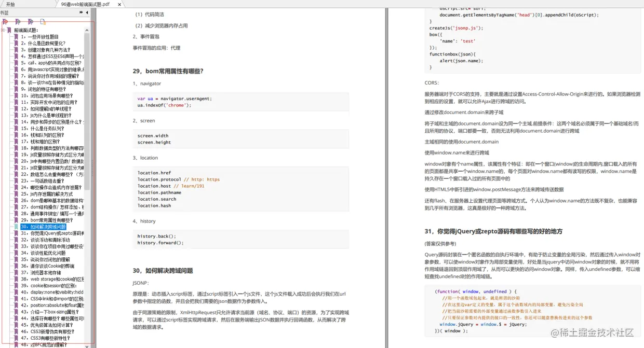This screenshot has width=644, height=348.
Task: Click the bookmarks panel vertical scrollbar thumb
Action: [87, 112]
